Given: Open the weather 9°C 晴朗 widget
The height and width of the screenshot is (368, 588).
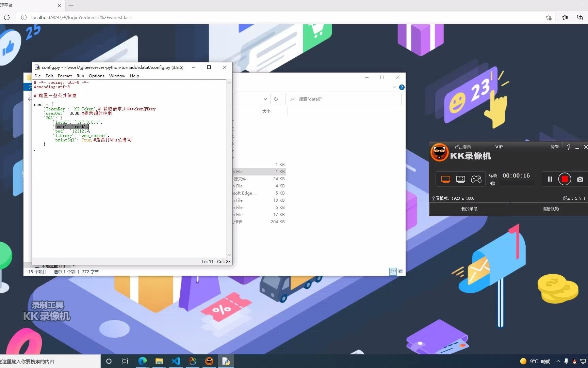Looking at the screenshot, I should (x=535, y=361).
